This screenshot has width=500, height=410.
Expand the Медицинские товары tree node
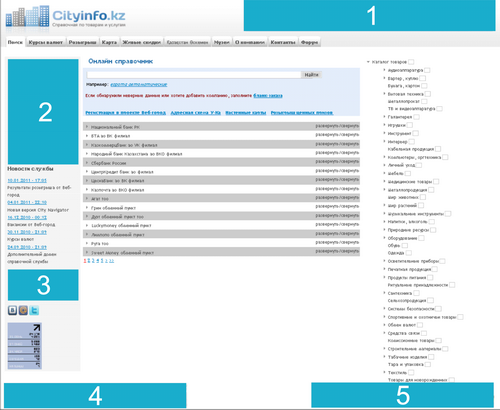pos(384,181)
